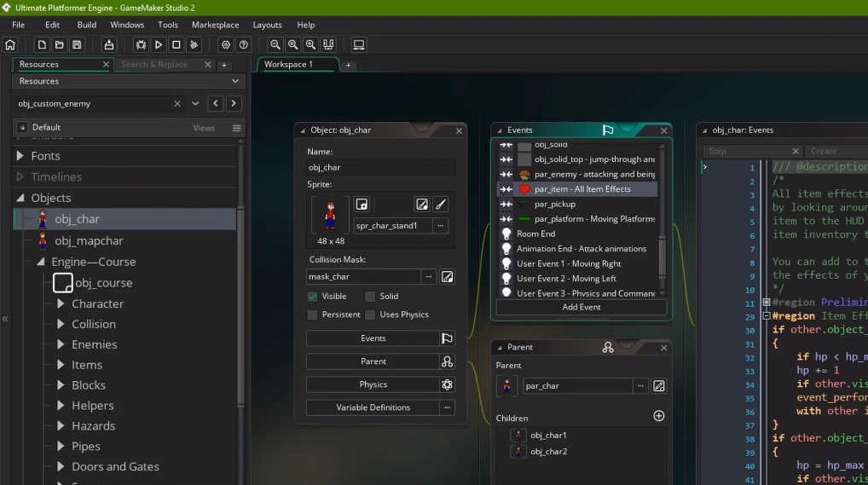Run the game with the Play icon
Image resolution: width=868 pixels, height=485 pixels.
(159, 45)
